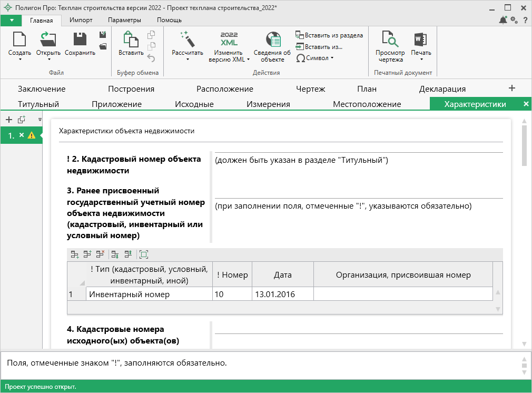The width and height of the screenshot is (532, 393).
Task: Open the Создать dropdown arrow
Action: [x=19, y=60]
